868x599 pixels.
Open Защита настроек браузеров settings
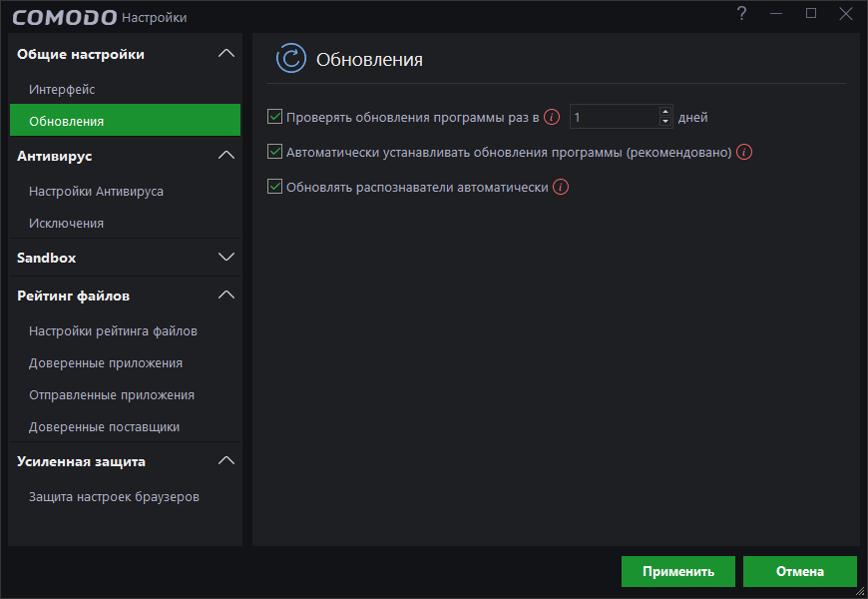coord(113,496)
